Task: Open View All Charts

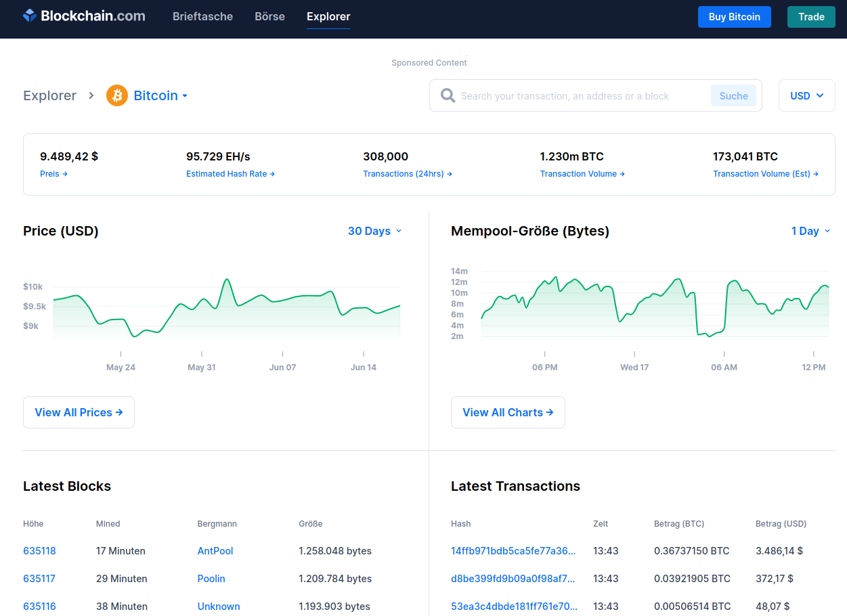Action: tap(508, 412)
